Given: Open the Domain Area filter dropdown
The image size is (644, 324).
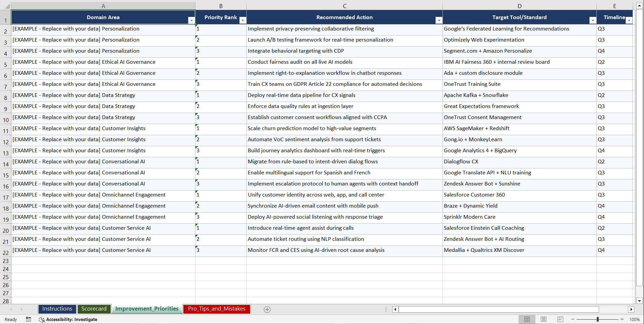Looking at the screenshot, I should coord(191,20).
